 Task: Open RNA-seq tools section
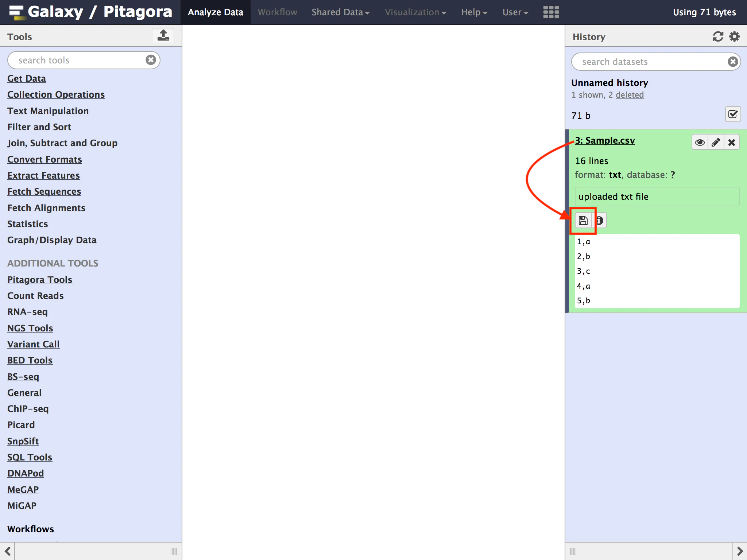(27, 312)
